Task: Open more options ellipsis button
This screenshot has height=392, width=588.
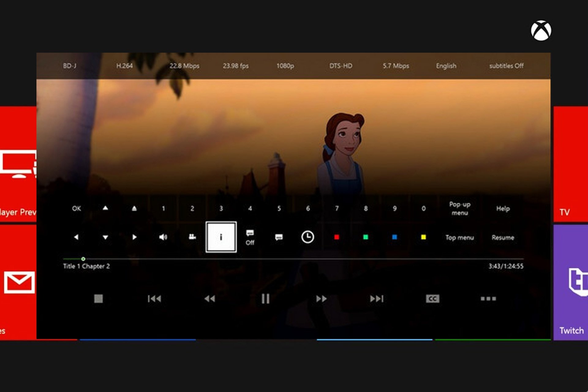Action: (488, 299)
